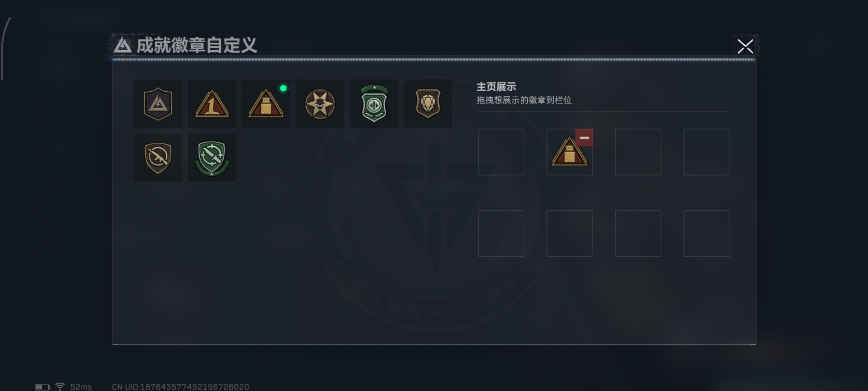Select the red triangle number 1 badge
Screen dimensions: 868x391
(212, 104)
